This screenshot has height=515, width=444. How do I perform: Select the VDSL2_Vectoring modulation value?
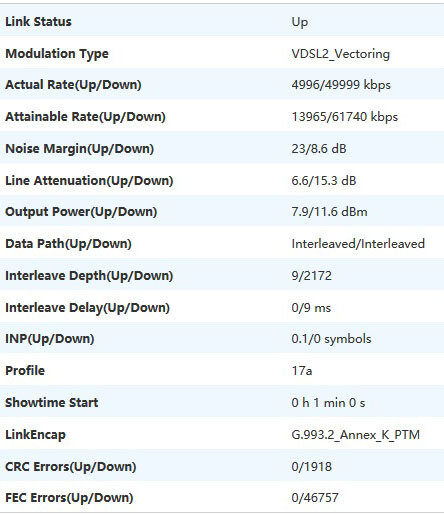(x=340, y=54)
